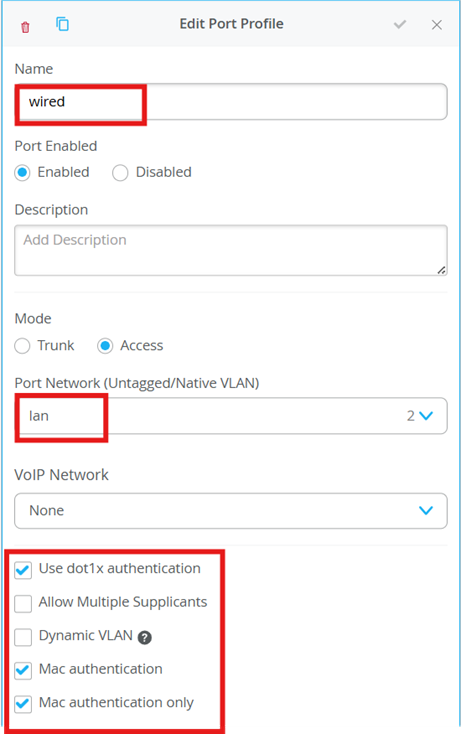This screenshot has height=734, width=461.
Task: Click the Description box resize handle
Action: 441,270
